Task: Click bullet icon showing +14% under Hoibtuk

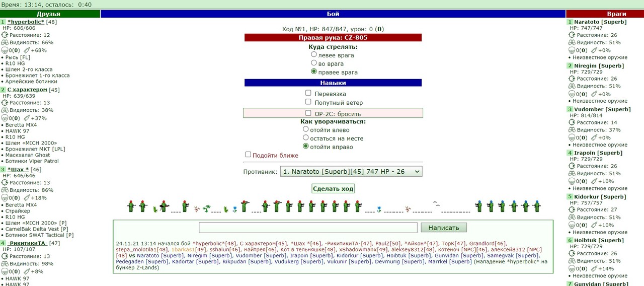Action: [594, 269]
